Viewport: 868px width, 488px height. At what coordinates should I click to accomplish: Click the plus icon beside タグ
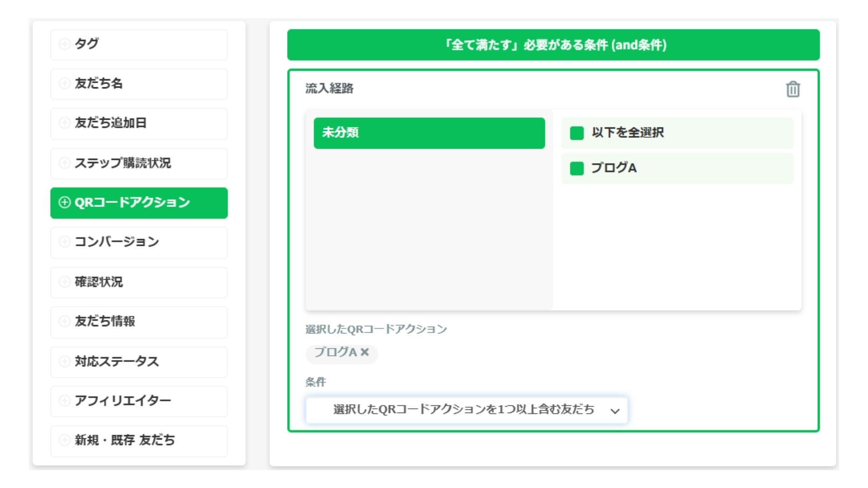[x=65, y=44]
